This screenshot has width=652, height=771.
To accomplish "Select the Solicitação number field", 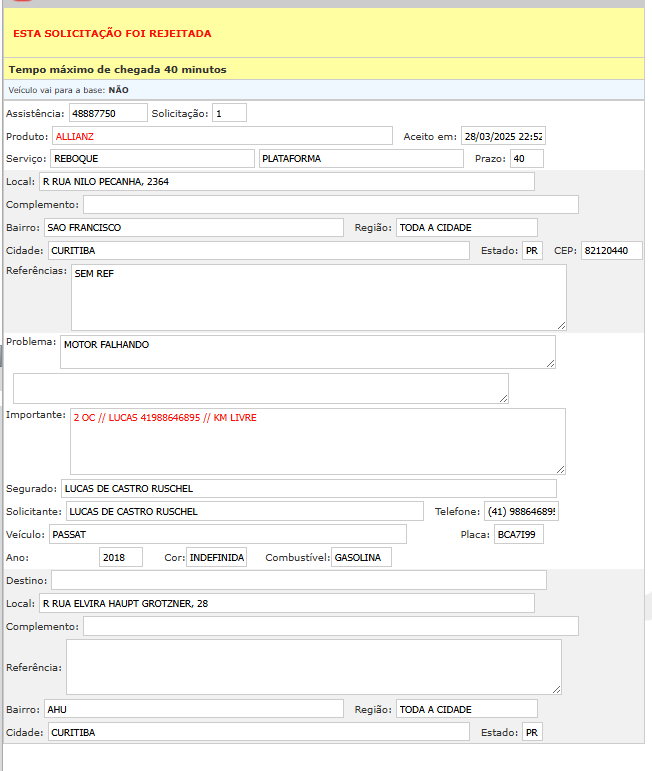I will (x=229, y=113).
